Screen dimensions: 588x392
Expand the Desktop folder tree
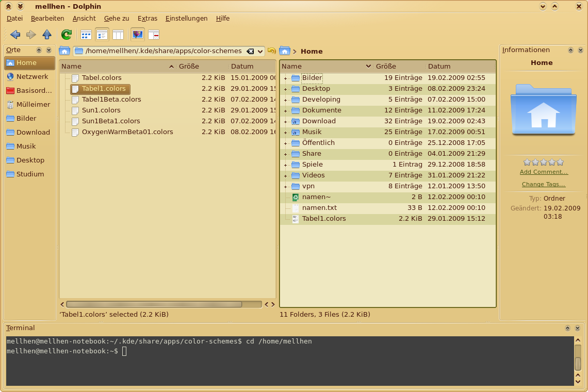pyautogui.click(x=285, y=89)
